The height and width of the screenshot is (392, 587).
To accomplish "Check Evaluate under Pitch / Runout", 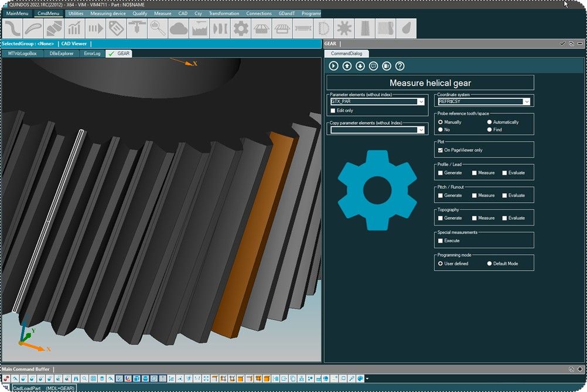I will click(504, 196).
